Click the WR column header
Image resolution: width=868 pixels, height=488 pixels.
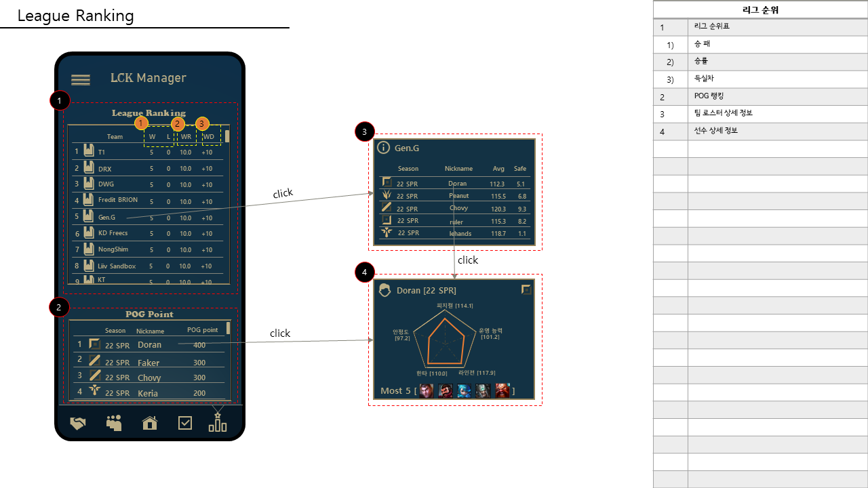[x=186, y=137]
